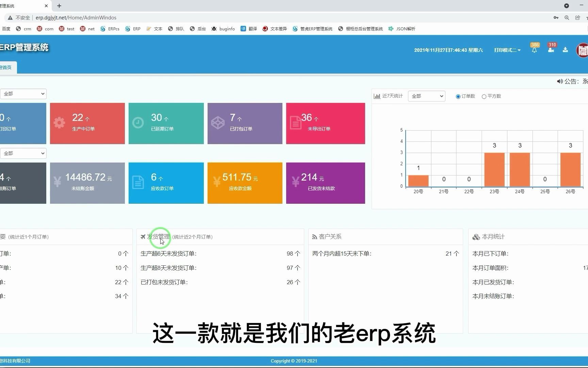Viewport: 588px width, 368px height.
Task: Select the 订单数 radio button
Action: click(458, 96)
